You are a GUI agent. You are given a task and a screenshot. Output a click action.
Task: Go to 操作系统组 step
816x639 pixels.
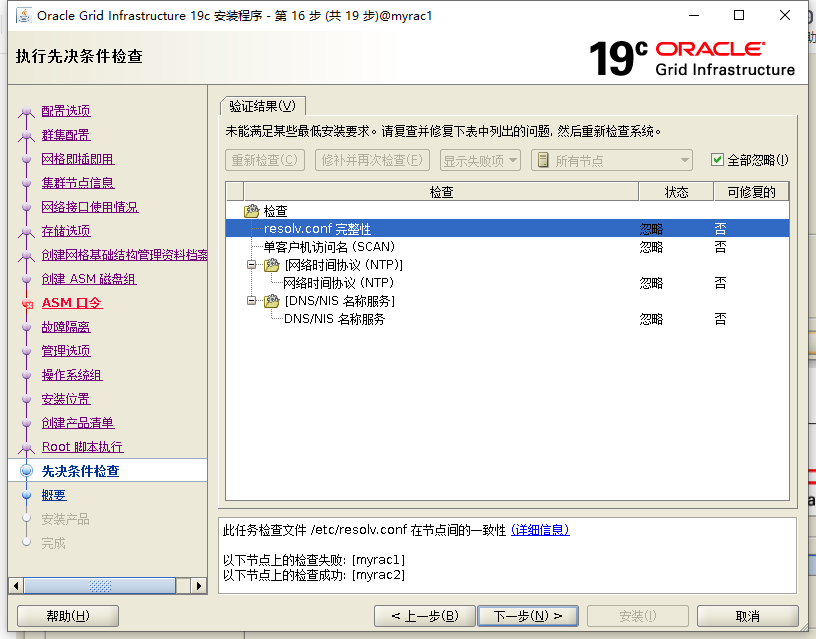pos(72,375)
